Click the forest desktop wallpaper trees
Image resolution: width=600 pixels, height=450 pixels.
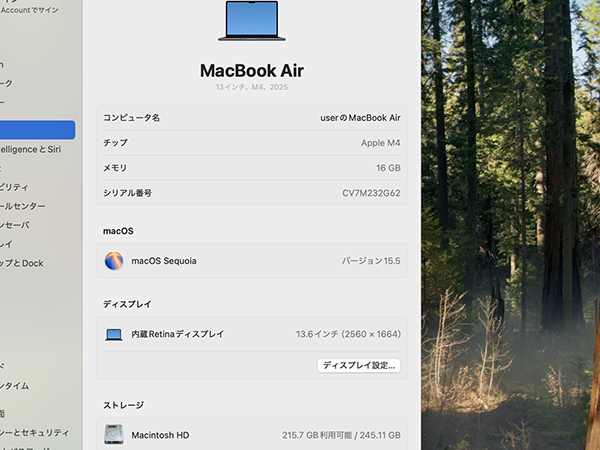click(x=510, y=225)
